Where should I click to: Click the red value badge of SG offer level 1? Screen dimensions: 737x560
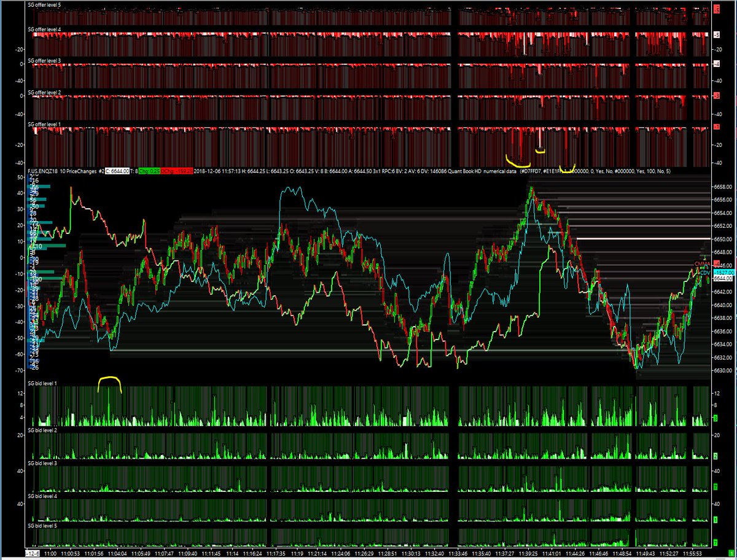pos(716,127)
